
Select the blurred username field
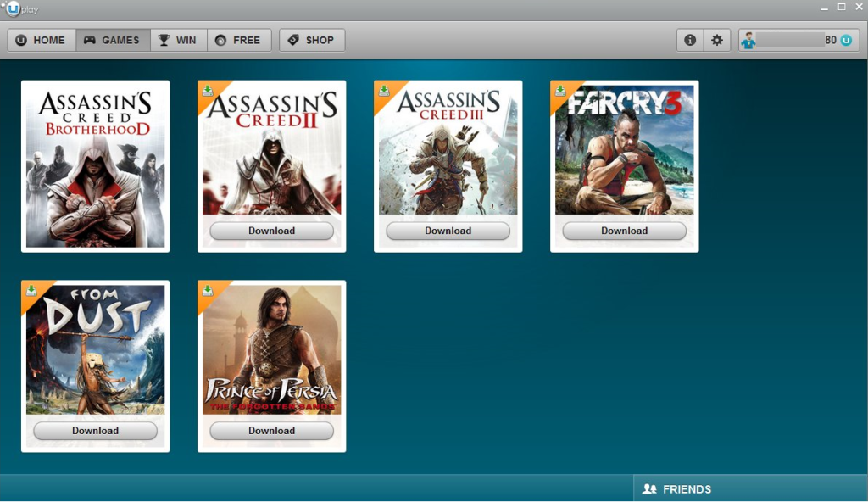[790, 39]
